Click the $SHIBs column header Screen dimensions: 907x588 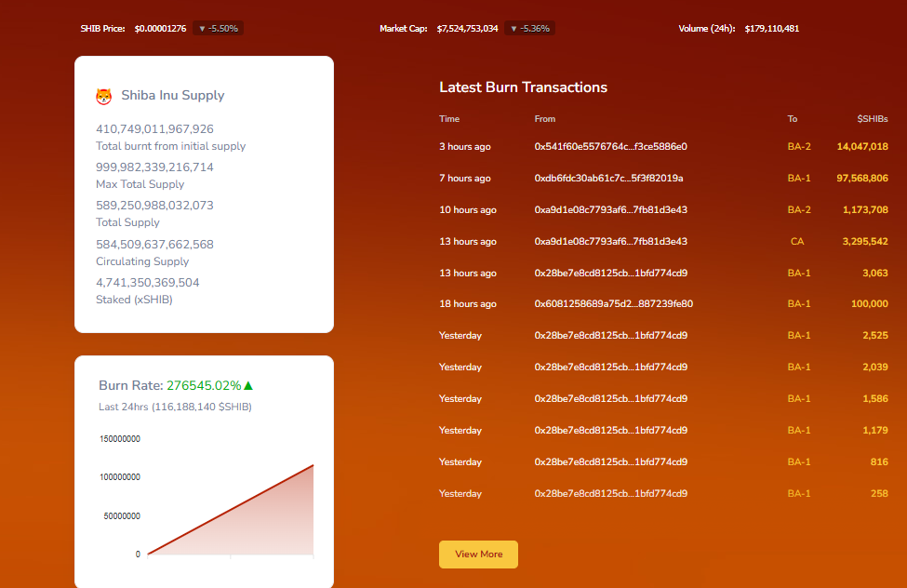pyautogui.click(x=873, y=119)
